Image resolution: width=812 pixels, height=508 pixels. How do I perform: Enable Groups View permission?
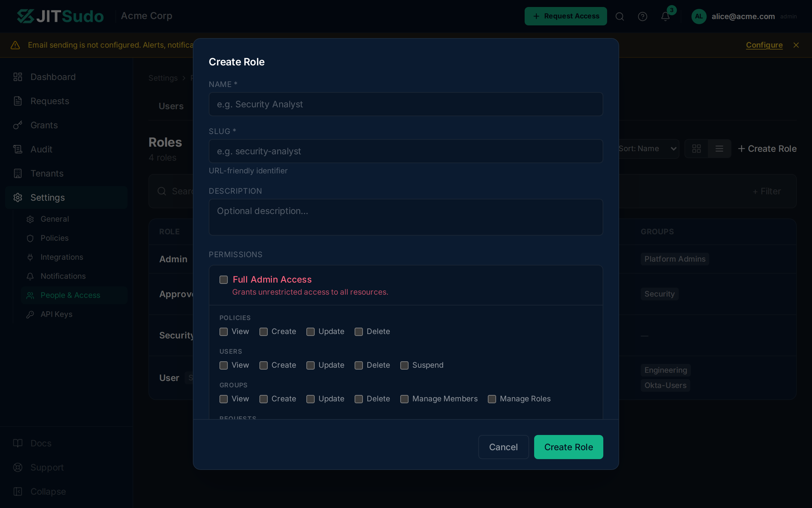click(x=224, y=399)
